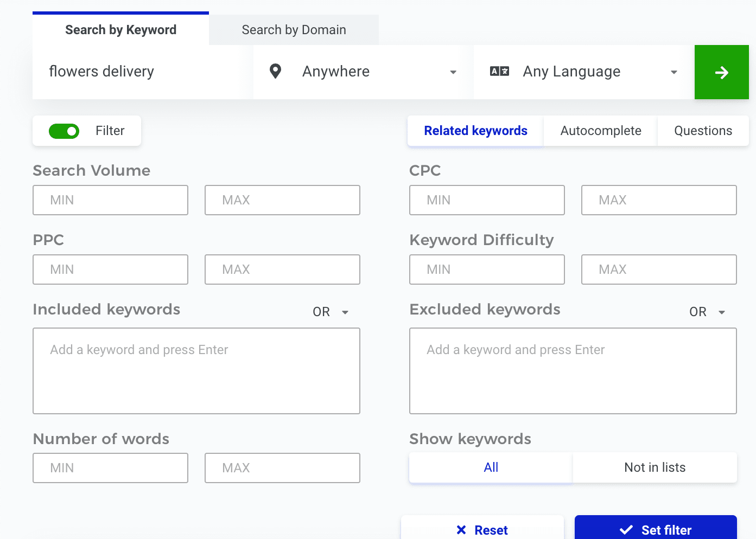This screenshot has height=539, width=756.
Task: Click the Set filter button
Action: pyautogui.click(x=656, y=529)
